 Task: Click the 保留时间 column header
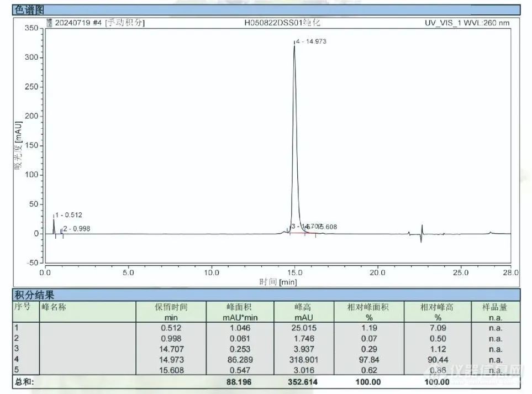(171, 307)
